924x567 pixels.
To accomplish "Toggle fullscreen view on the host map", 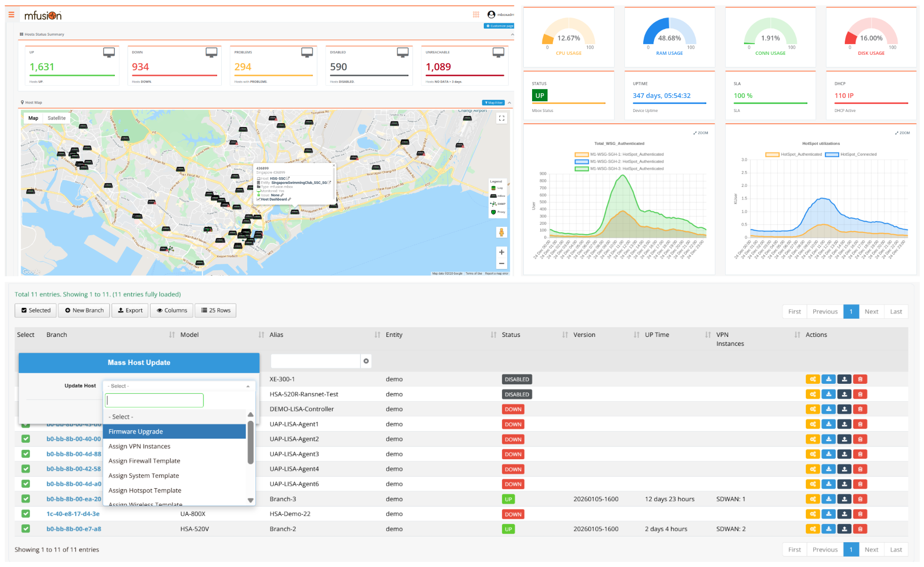I will tap(502, 118).
